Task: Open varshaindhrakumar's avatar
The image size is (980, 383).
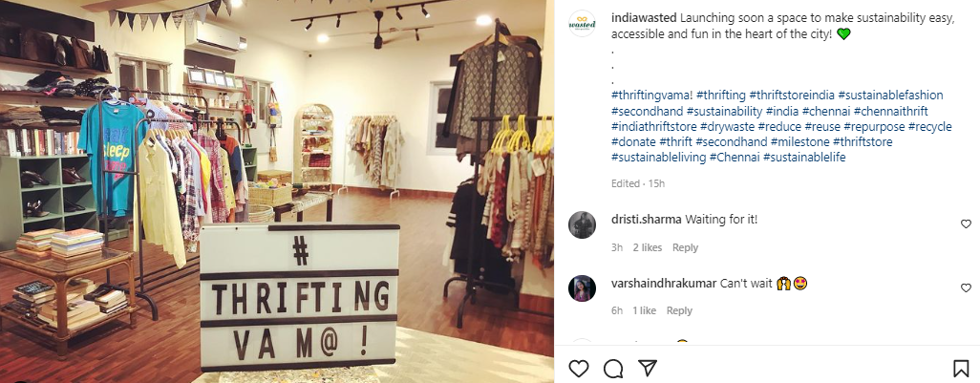Action: (x=582, y=288)
